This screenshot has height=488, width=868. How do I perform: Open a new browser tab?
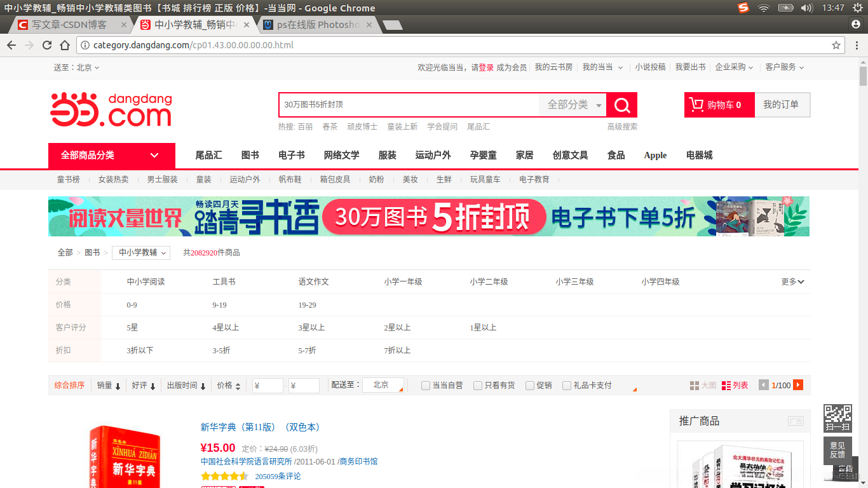click(393, 25)
